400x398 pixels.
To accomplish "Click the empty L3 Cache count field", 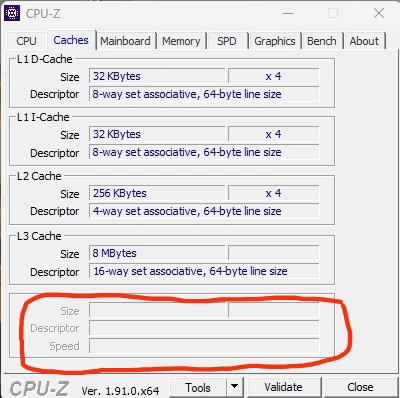I will (273, 253).
